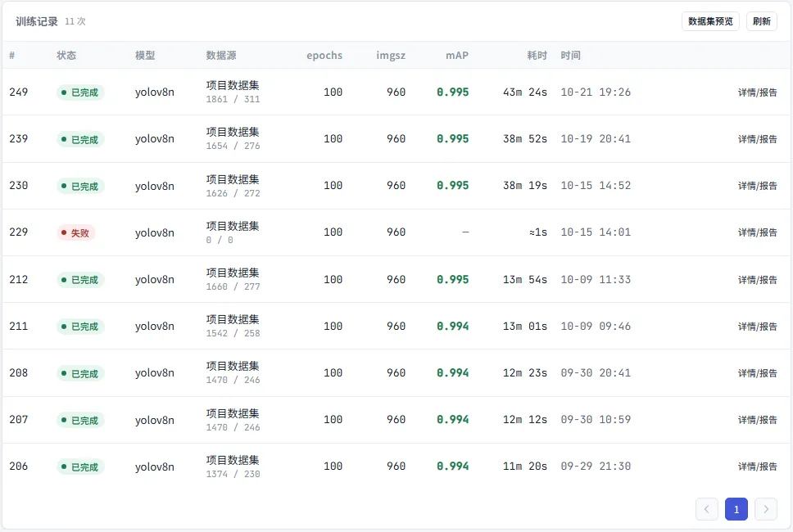The image size is (793, 532).
Task: Select run number 207
Action: coord(19,419)
